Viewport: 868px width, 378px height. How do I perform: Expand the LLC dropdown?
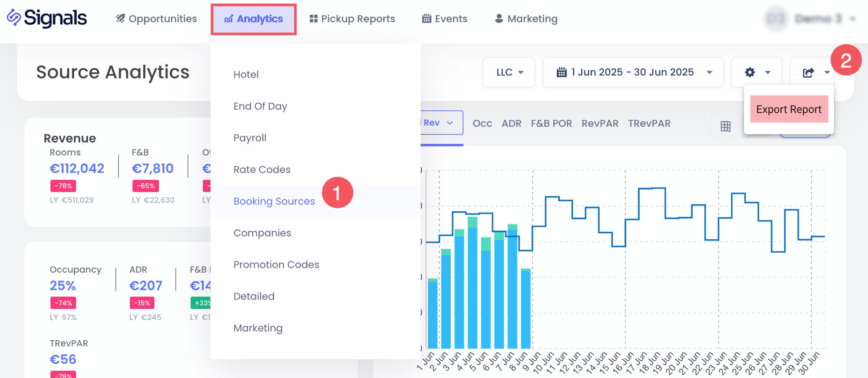point(509,72)
